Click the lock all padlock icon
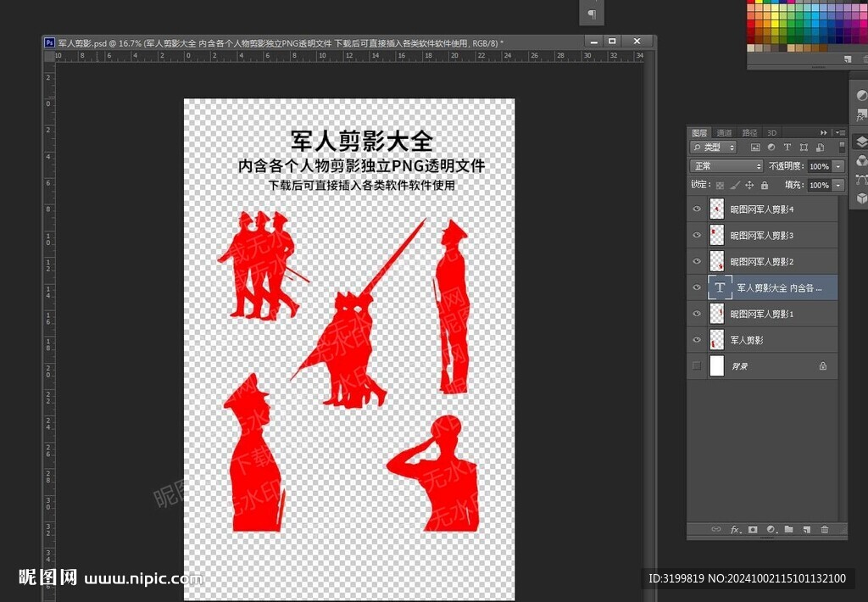The width and height of the screenshot is (868, 602). click(x=765, y=185)
